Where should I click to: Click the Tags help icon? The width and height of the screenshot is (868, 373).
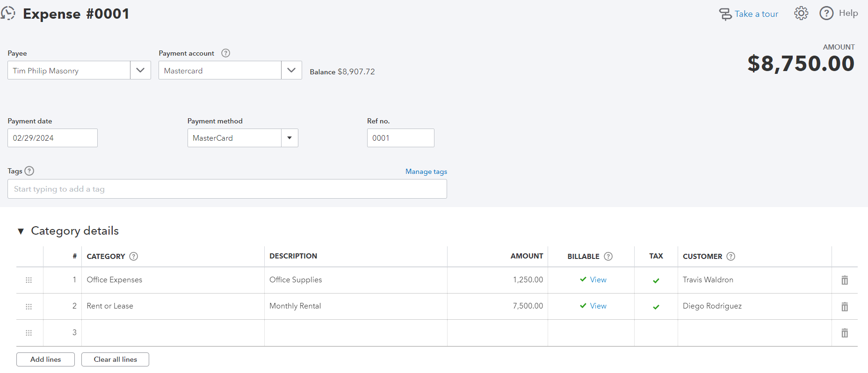coord(29,171)
